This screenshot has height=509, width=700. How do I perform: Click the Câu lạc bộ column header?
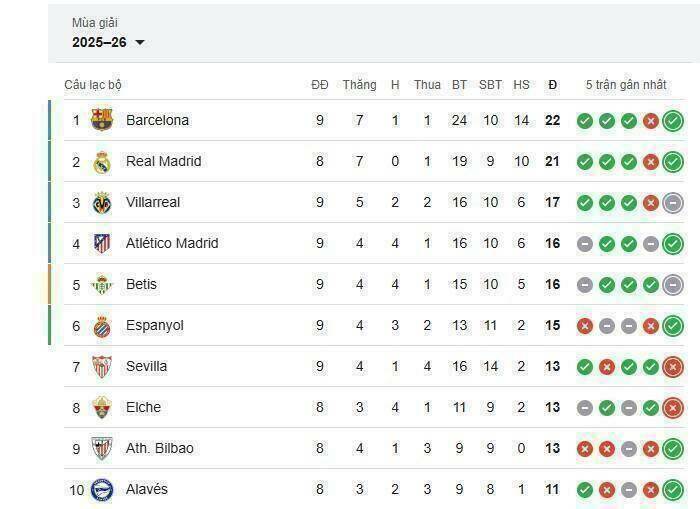[x=93, y=85]
